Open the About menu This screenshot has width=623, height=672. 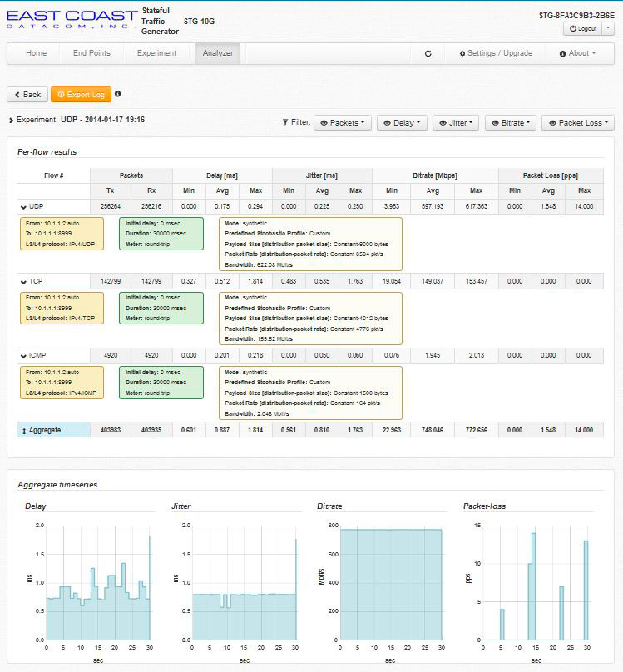point(578,53)
